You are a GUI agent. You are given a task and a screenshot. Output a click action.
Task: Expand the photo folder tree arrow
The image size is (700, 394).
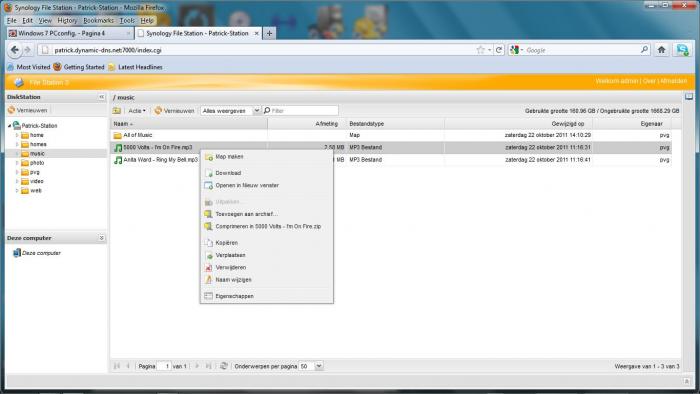17,163
